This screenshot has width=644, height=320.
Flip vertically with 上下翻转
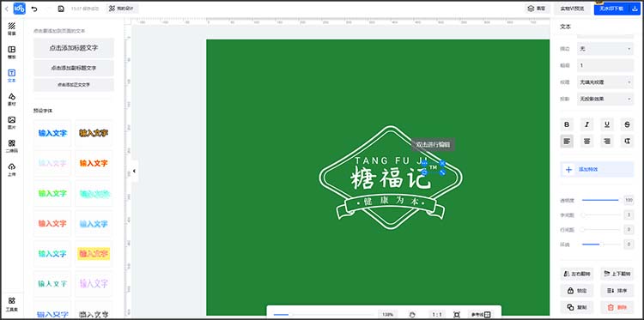pyautogui.click(x=617, y=274)
